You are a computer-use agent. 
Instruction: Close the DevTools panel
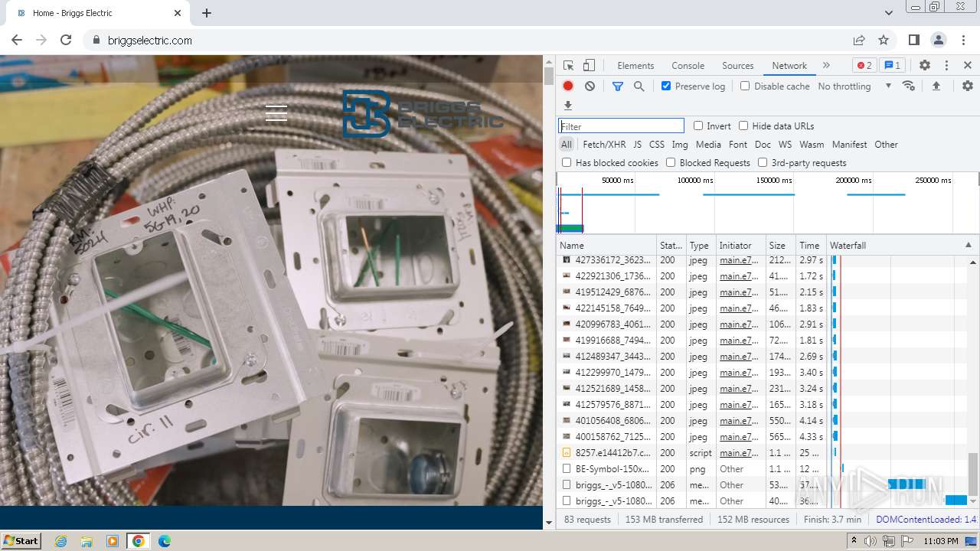click(968, 66)
